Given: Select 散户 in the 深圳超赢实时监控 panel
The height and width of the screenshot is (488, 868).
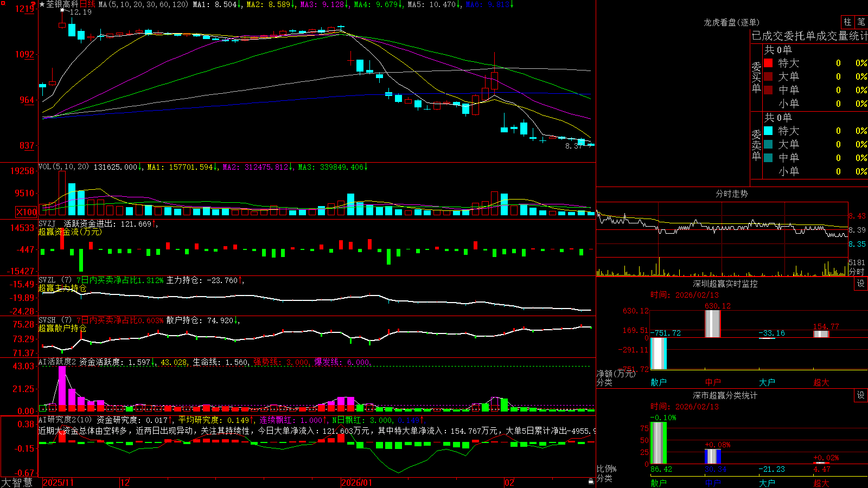Looking at the screenshot, I should (x=659, y=382).
